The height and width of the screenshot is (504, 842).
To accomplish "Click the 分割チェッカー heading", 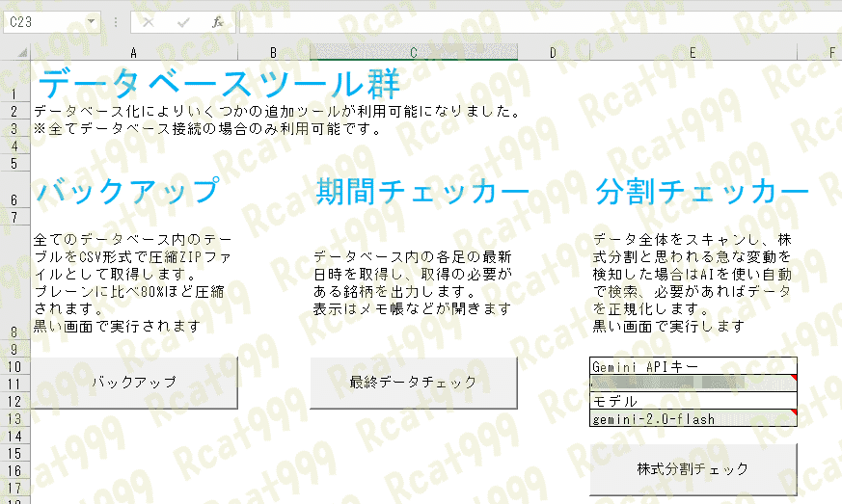I will pyautogui.click(x=702, y=192).
